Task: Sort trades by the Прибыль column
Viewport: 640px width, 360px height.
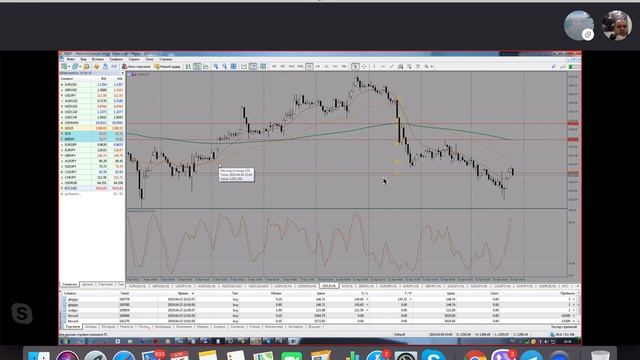Action: click(567, 293)
